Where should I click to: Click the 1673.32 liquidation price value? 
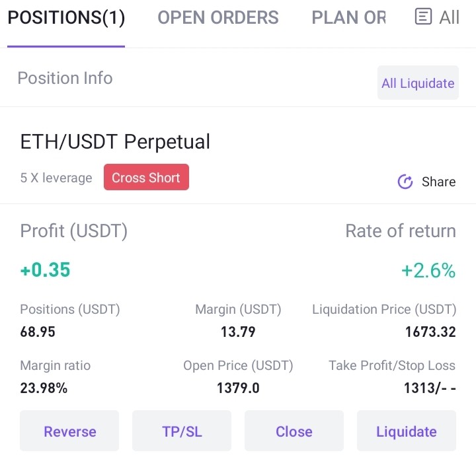click(x=430, y=332)
